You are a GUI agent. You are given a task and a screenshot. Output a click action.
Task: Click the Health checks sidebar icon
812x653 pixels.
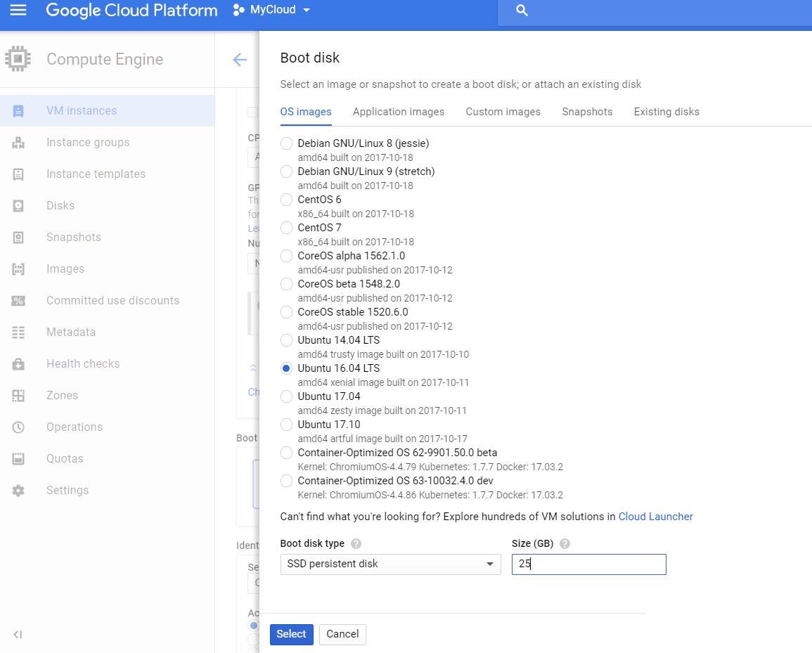coord(18,363)
